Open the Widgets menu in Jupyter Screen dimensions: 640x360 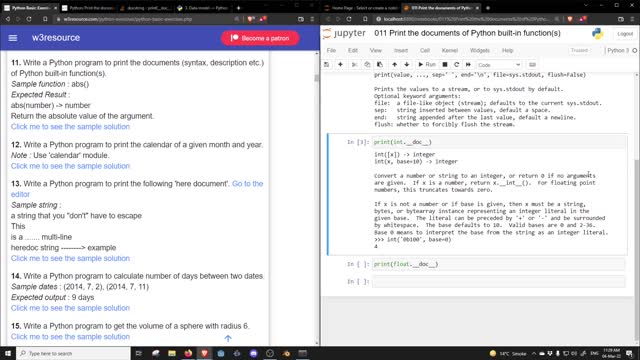480,50
